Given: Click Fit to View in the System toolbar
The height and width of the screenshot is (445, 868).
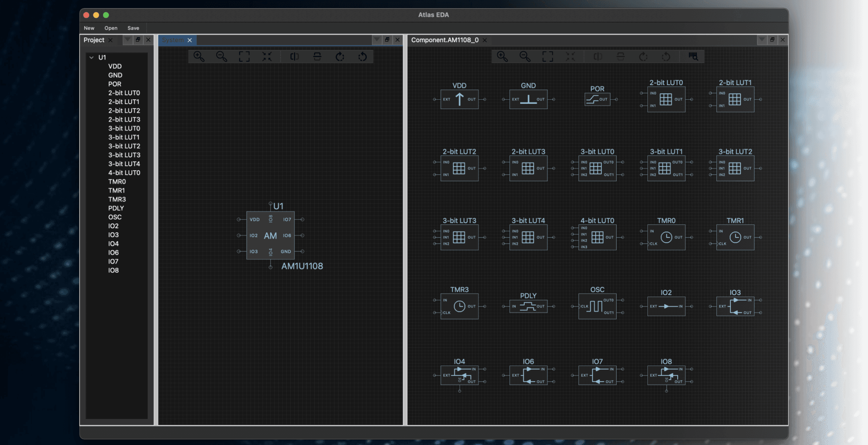Looking at the screenshot, I should (244, 57).
